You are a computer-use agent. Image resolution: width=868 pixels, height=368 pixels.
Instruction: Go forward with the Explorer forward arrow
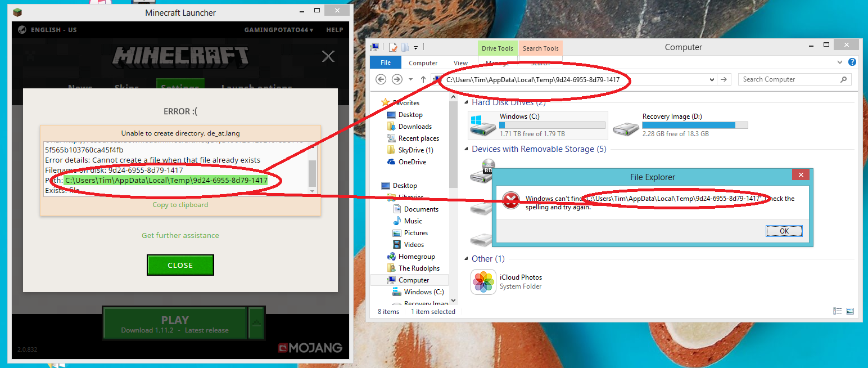tap(397, 79)
